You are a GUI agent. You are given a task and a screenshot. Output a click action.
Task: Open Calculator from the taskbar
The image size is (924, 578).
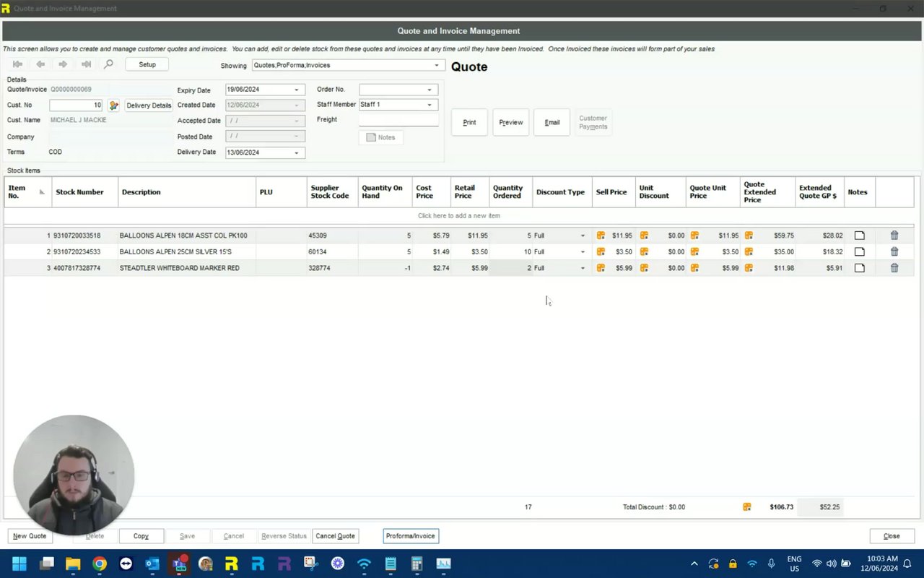[x=417, y=564]
